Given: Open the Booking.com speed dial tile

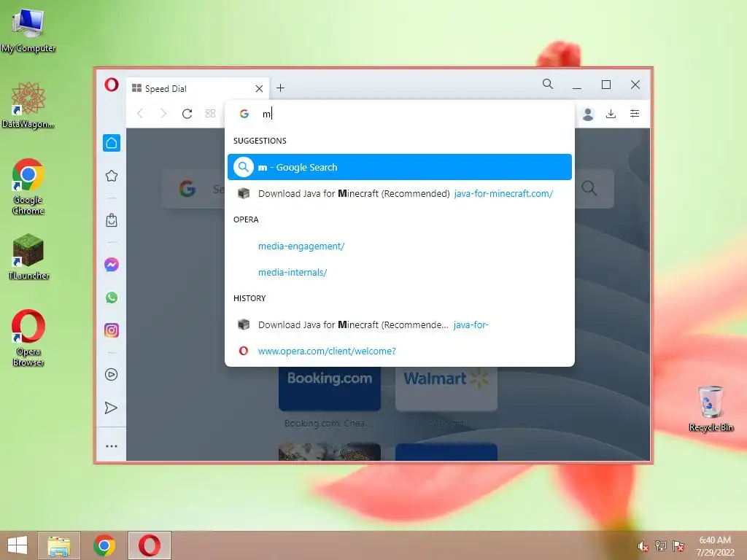Looking at the screenshot, I should (x=330, y=388).
